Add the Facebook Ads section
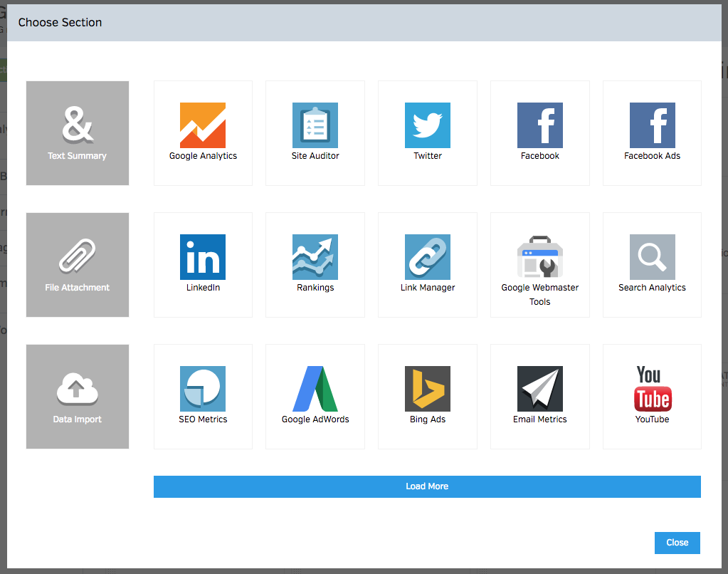This screenshot has width=728, height=574. tap(652, 132)
